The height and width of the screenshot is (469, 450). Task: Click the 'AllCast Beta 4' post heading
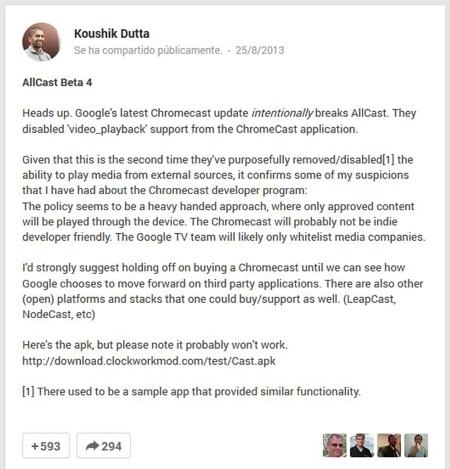[57, 82]
